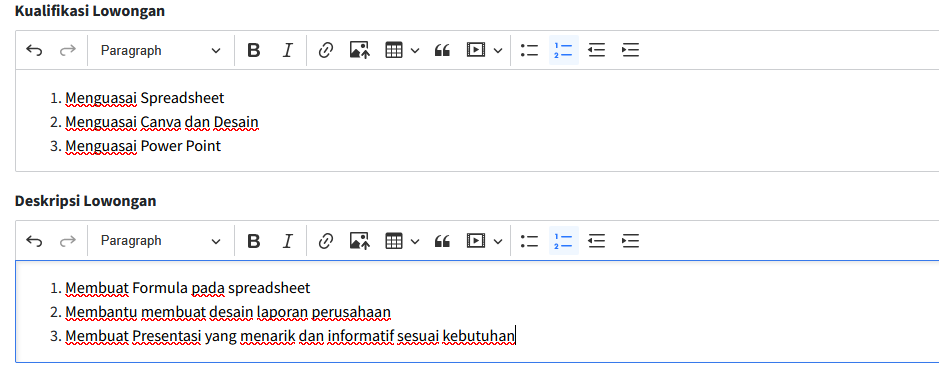Upload image in Deskripsi Lowongan editor
This screenshot has height=365, width=939.
pyautogui.click(x=359, y=240)
